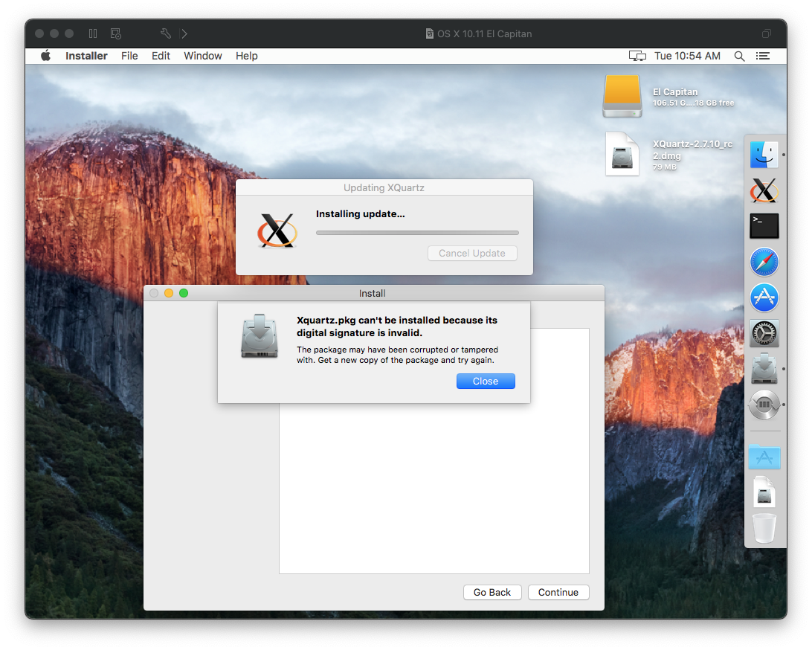
Task: Select the round updater icon in dock
Action: pos(764,405)
